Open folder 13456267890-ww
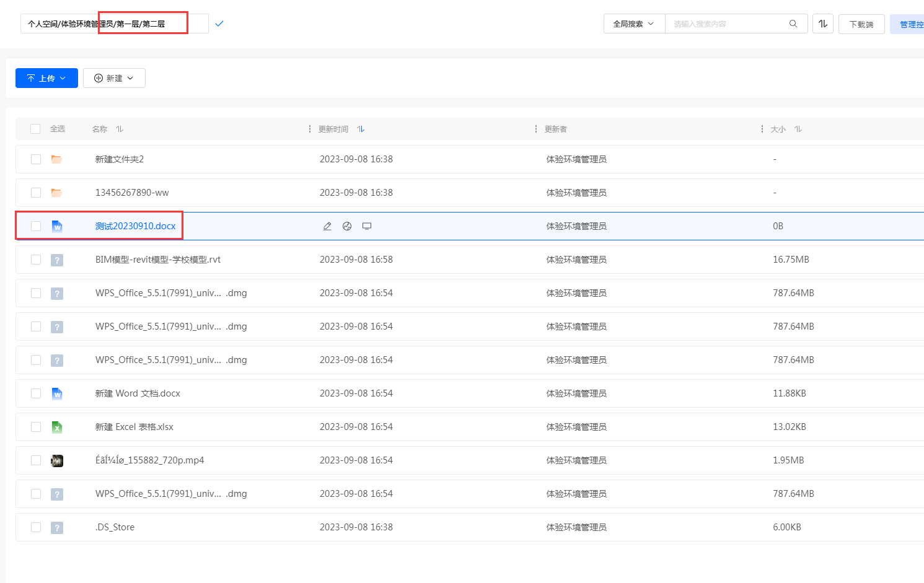Image resolution: width=924 pixels, height=583 pixels. 132,193
